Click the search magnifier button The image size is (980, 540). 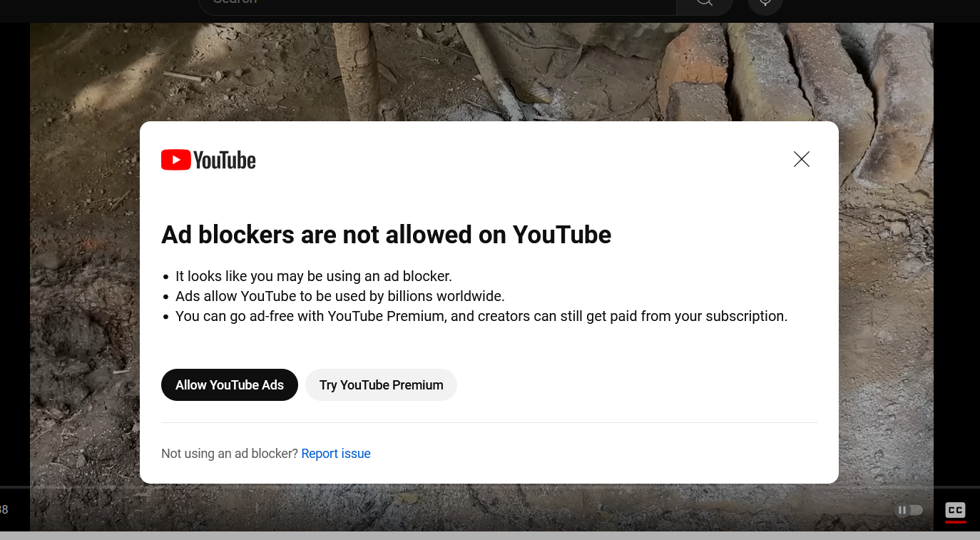(704, 4)
